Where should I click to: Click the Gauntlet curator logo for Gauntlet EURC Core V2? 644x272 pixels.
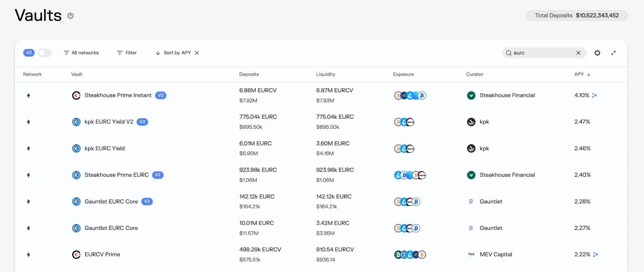point(471,202)
